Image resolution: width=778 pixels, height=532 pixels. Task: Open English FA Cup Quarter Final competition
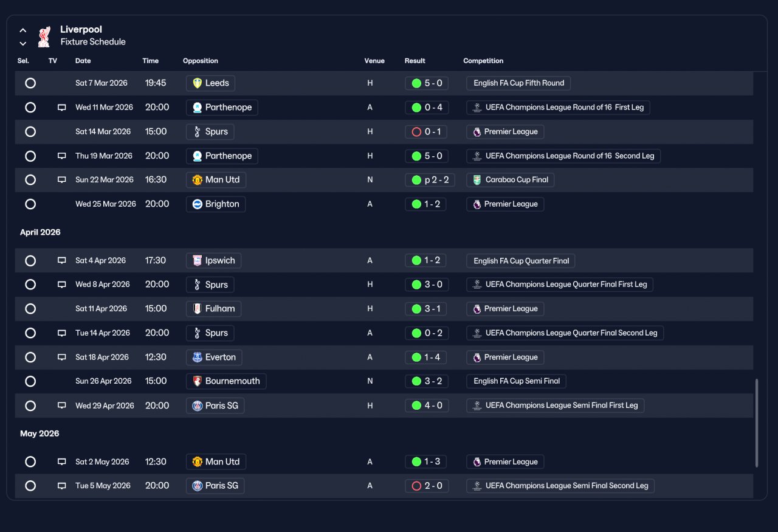[x=521, y=261]
